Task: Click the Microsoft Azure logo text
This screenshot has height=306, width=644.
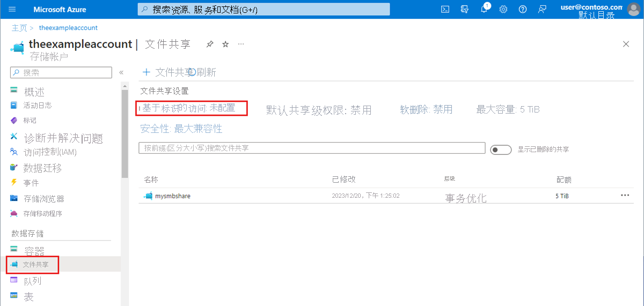Action: coord(60,10)
